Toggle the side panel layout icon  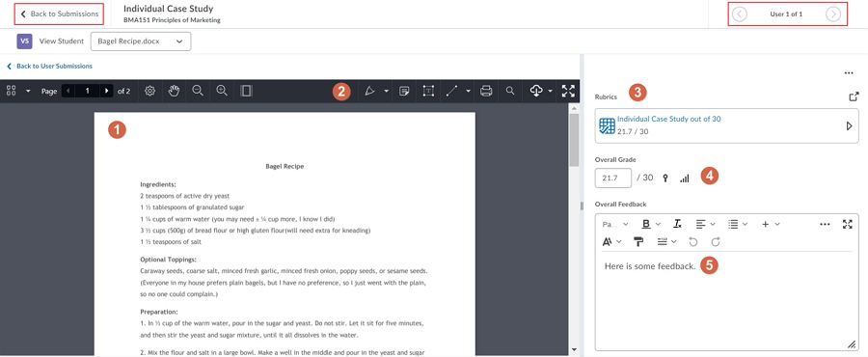[247, 91]
